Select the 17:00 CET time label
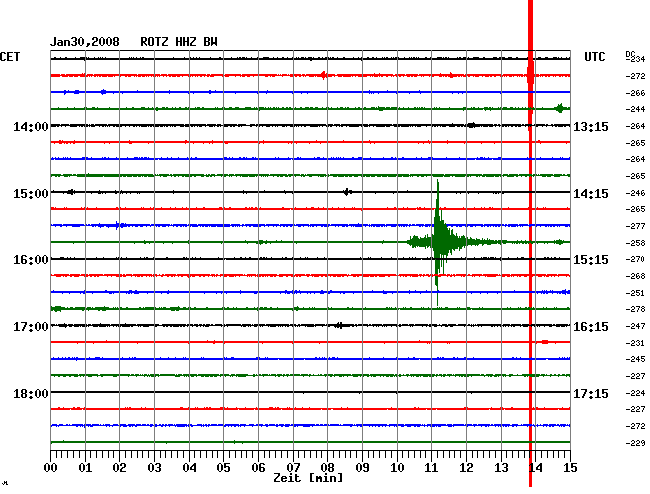The width and height of the screenshot is (650, 494). point(31,327)
